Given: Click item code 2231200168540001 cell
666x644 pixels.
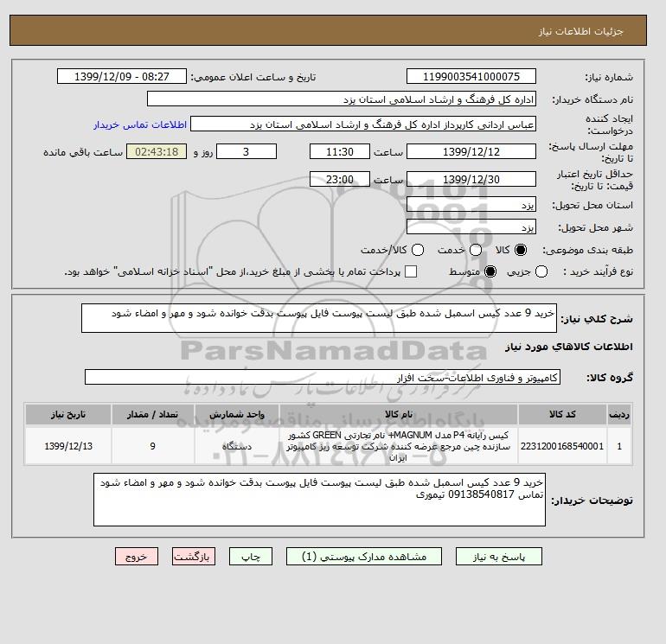Looking at the screenshot, I should pyautogui.click(x=562, y=446).
